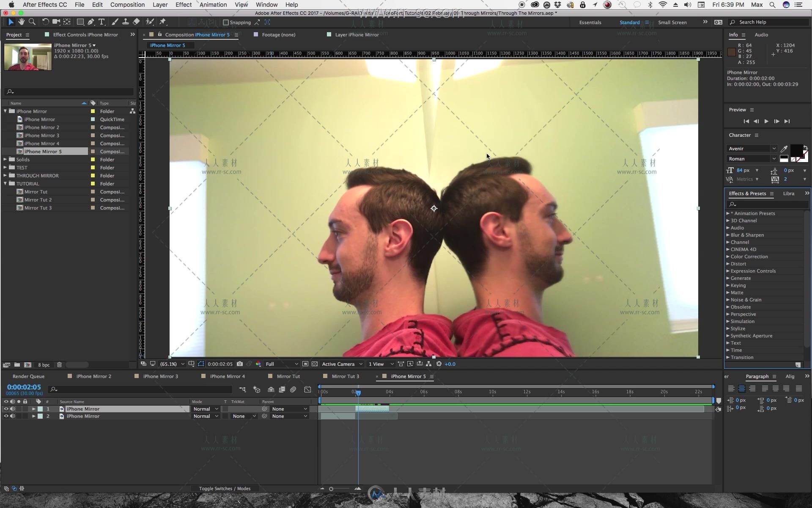This screenshot has width=812, height=508.
Task: Toggle the transparency grid in viewer
Action: [x=315, y=364]
